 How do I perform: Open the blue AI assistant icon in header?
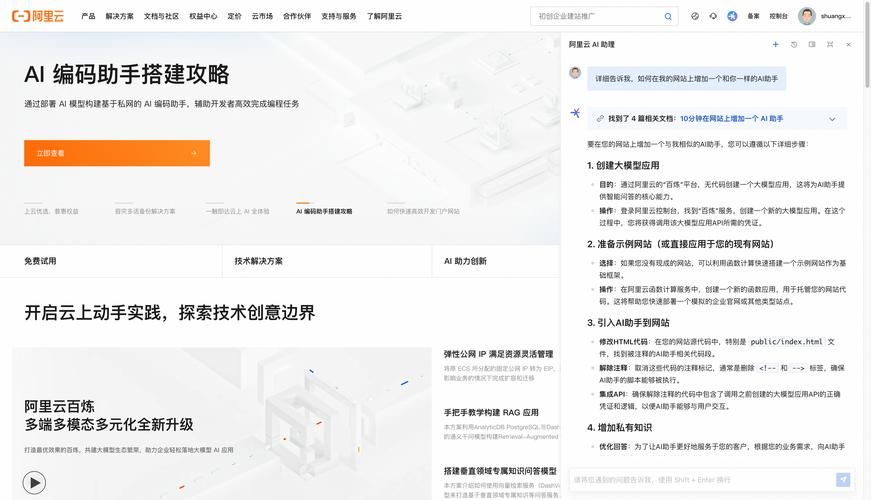coord(732,16)
